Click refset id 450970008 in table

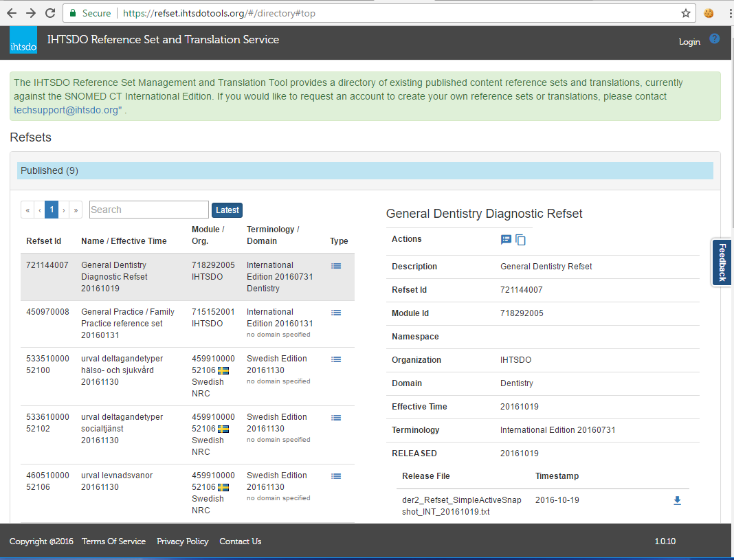[47, 312]
